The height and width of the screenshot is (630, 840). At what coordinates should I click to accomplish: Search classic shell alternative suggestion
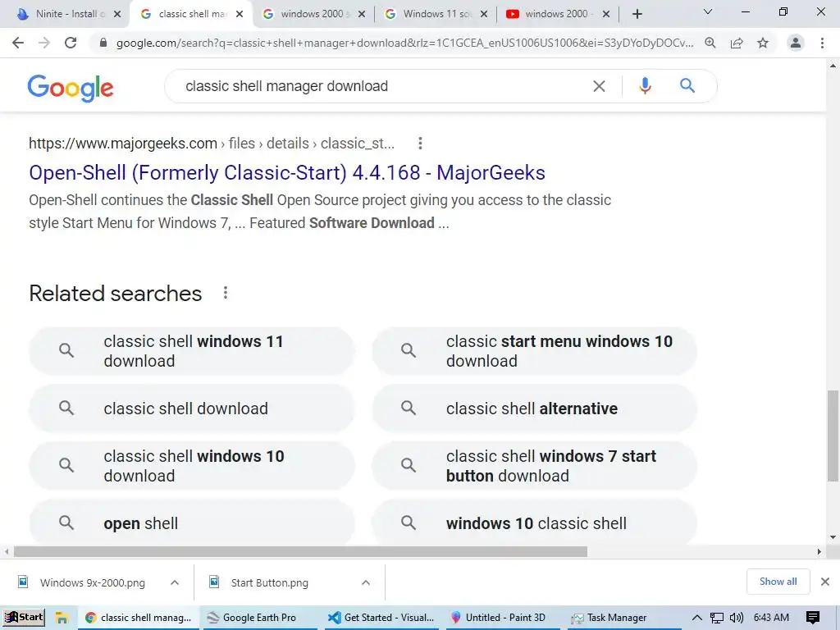[535, 409]
